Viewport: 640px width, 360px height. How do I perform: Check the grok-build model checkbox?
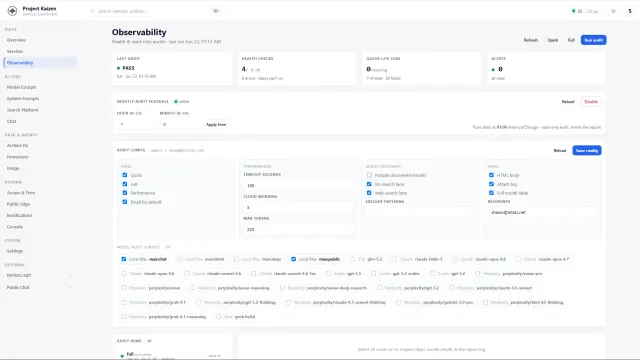coord(219,317)
